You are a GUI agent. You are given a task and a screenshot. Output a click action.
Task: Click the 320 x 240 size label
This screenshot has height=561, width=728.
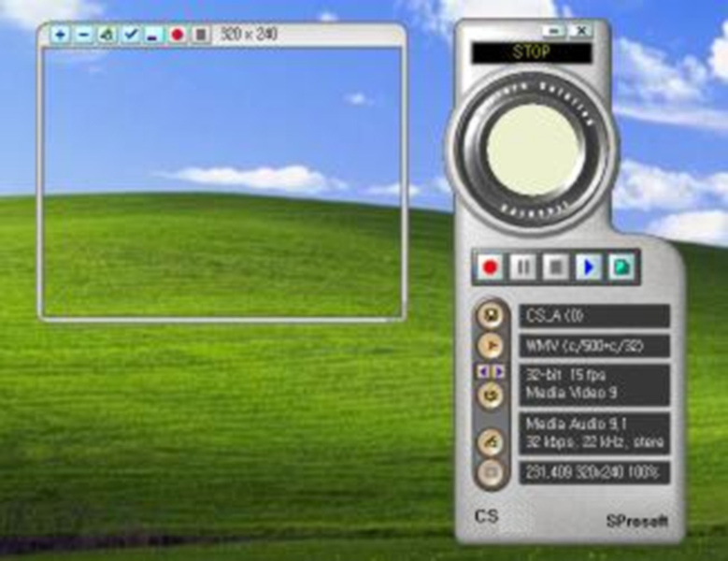(249, 34)
